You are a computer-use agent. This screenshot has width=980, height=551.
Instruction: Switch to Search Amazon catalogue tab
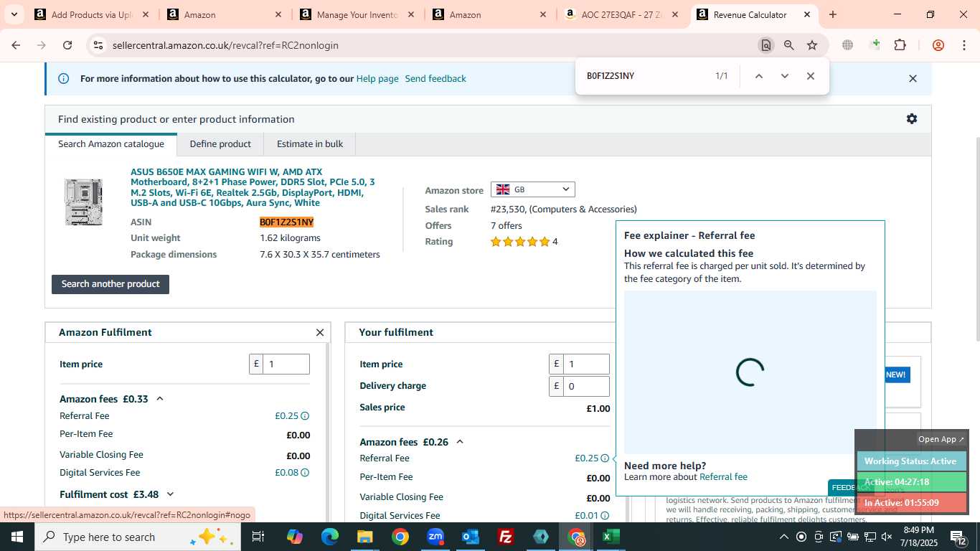111,144
